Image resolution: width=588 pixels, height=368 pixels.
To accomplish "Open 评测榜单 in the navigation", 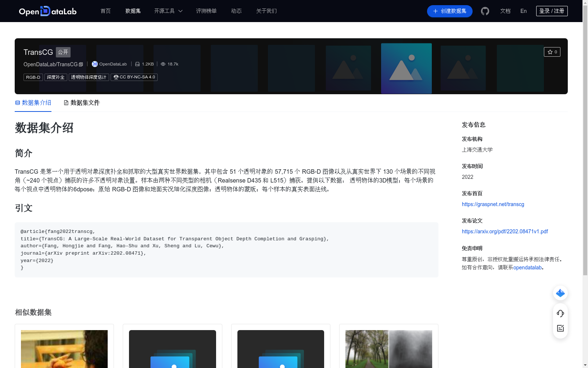I will [x=206, y=11].
